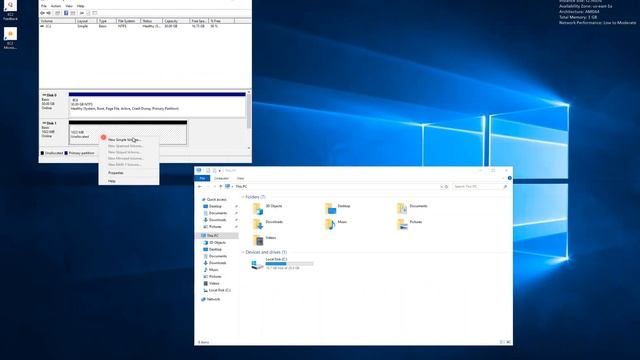Select Desktop folder in main pane
Screen dimensions: 640x360
tap(338, 208)
